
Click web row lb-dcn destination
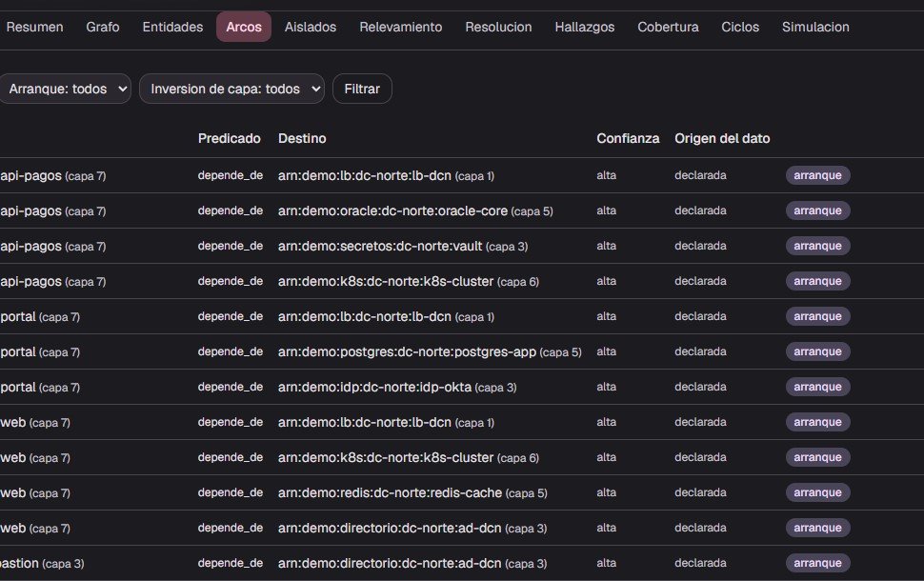point(386,423)
